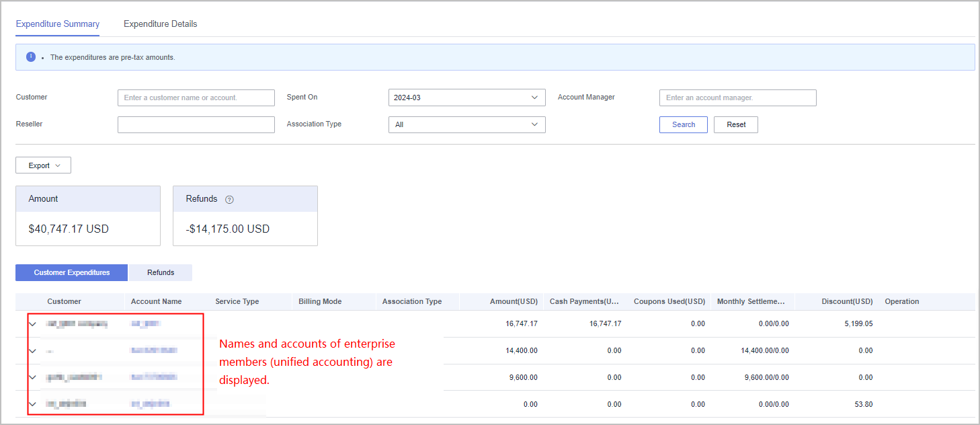980x425 pixels.
Task: Click the blue info icon in notice banner
Action: 31,57
